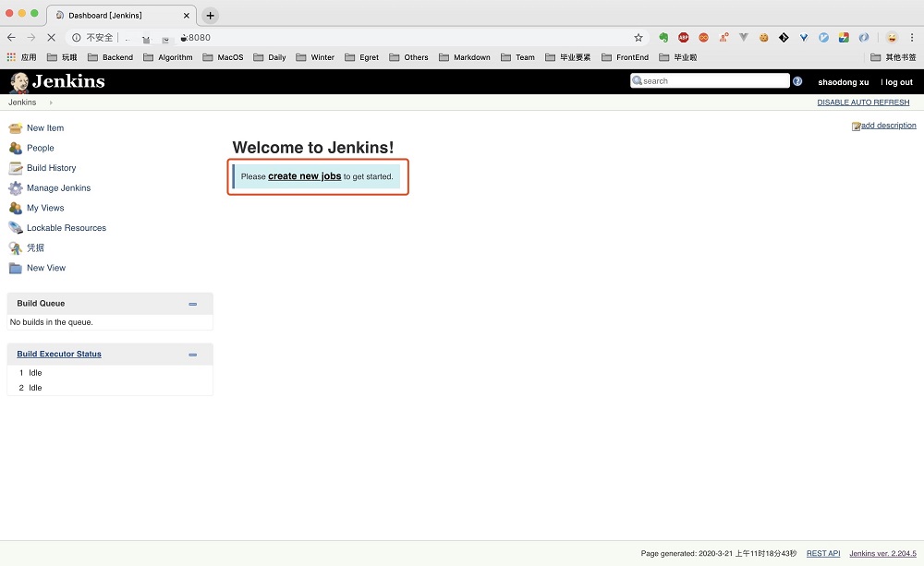
Task: Click the AdBlock Plus extension icon
Action: pos(684,37)
